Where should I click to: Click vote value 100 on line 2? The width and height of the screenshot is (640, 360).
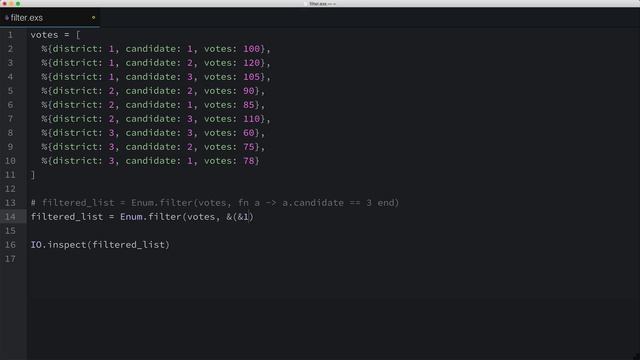coord(251,49)
